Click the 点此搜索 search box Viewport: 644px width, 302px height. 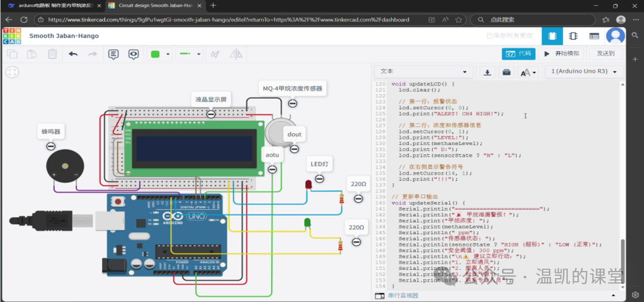tap(534, 20)
